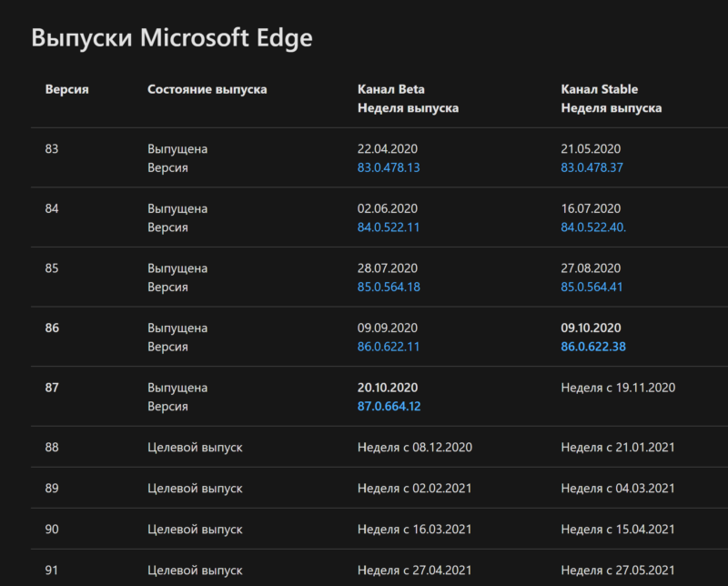Select the text "Неделя с 16.03.2021"

pyautogui.click(x=415, y=530)
